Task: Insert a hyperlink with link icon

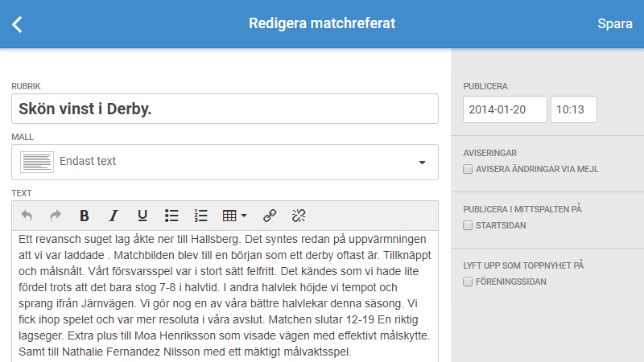Action: (x=270, y=216)
